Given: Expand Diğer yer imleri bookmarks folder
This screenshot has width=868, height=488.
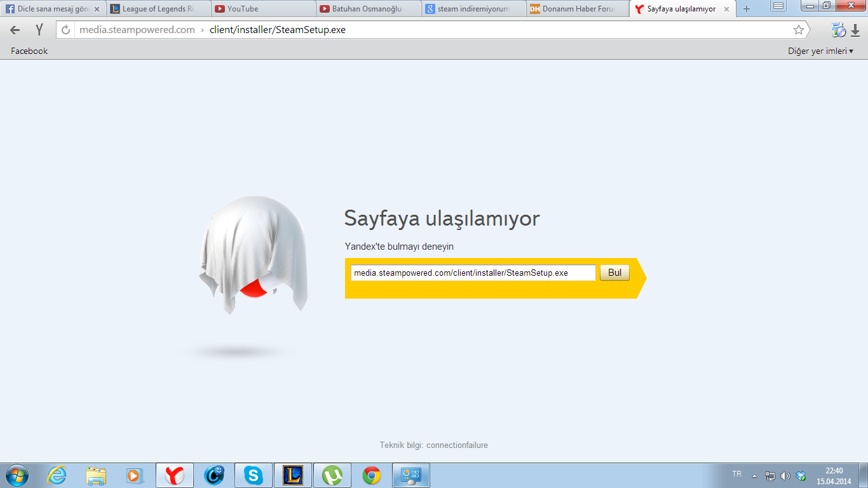Looking at the screenshot, I should coord(820,51).
